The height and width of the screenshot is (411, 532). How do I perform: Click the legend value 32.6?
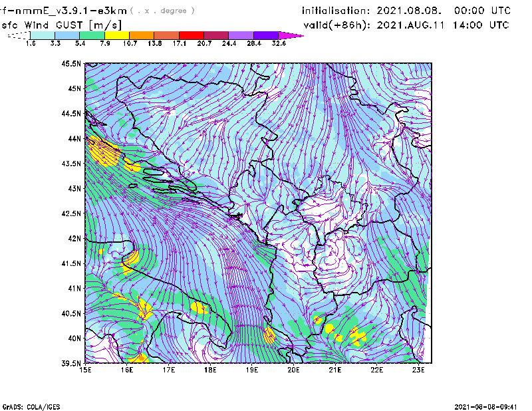pyautogui.click(x=279, y=43)
